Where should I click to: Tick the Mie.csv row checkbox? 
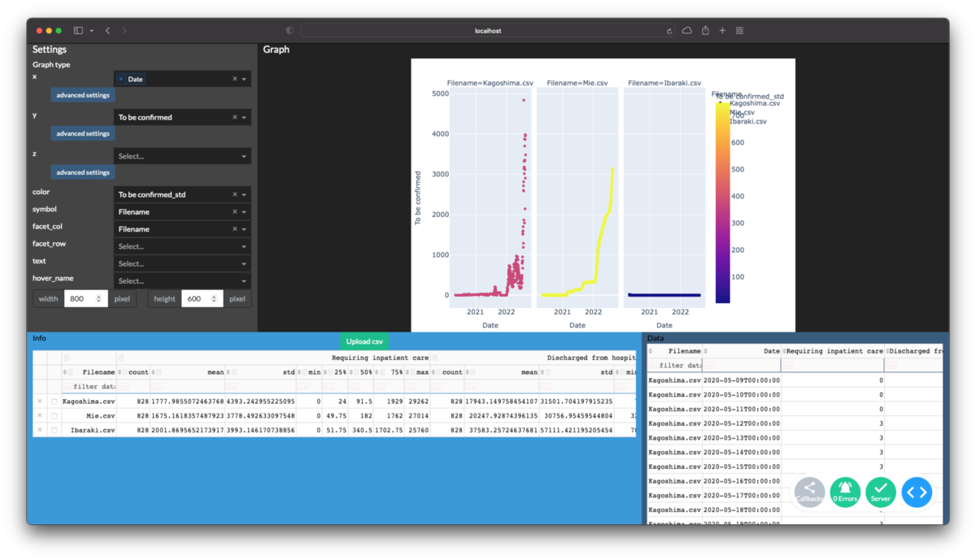click(x=54, y=415)
